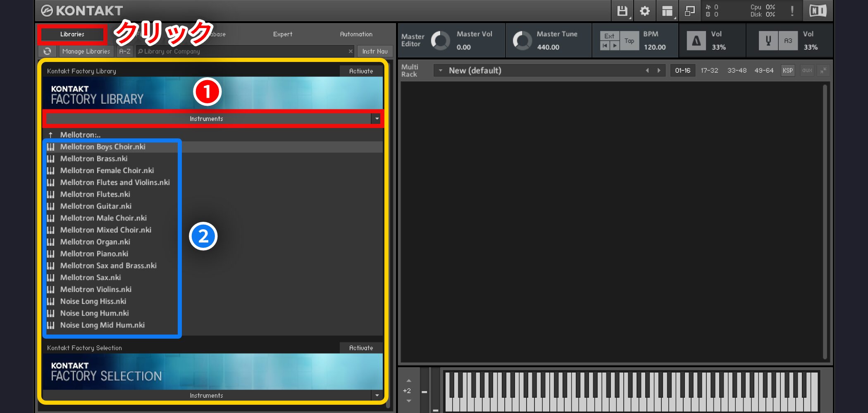Toggle the A-Z sorting button

(x=124, y=51)
